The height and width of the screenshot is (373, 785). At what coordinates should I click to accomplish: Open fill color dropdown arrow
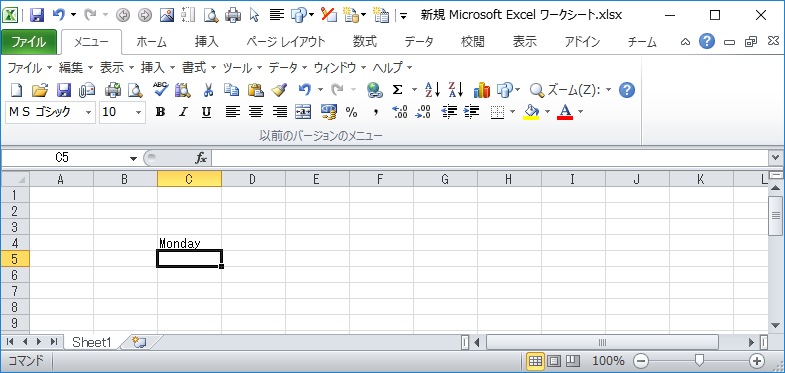click(x=547, y=112)
